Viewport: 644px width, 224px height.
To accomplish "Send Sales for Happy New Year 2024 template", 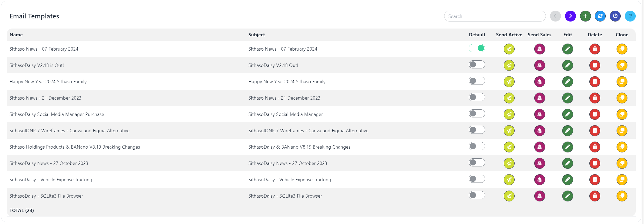I will [539, 82].
